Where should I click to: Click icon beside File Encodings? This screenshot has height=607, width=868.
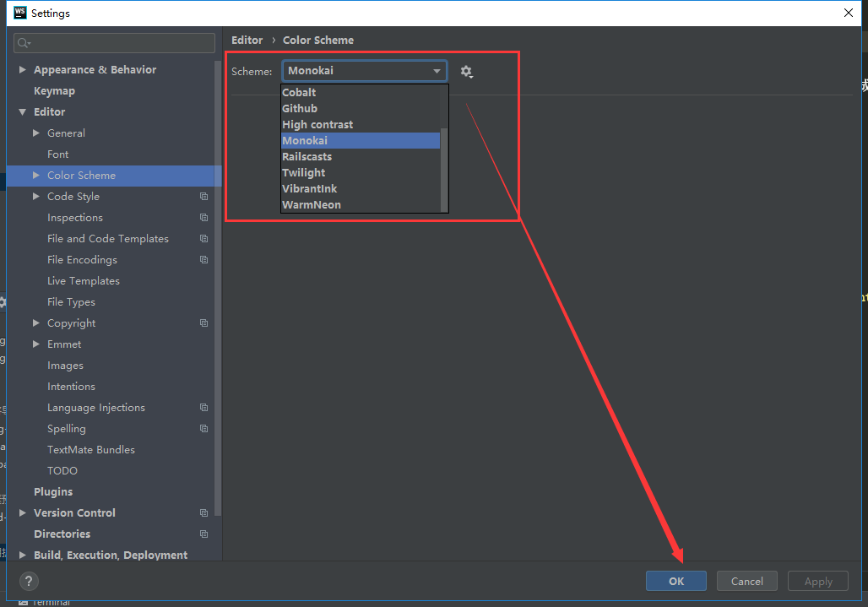click(x=203, y=259)
